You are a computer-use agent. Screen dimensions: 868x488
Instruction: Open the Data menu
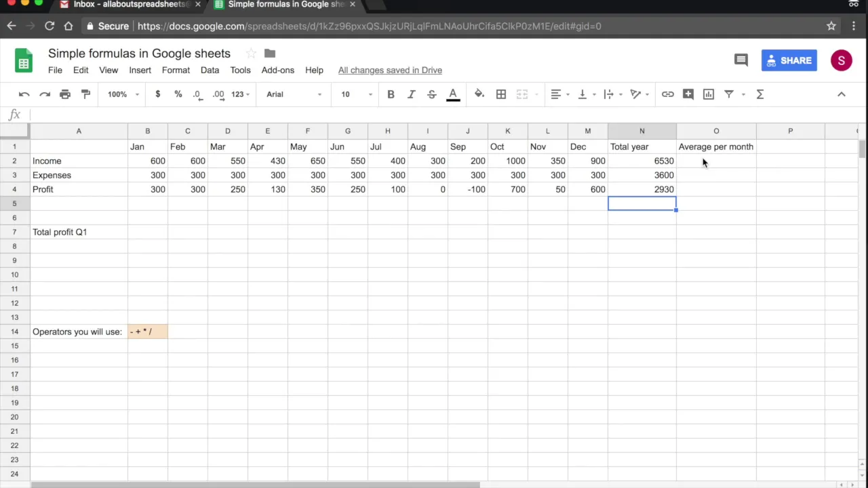tap(210, 70)
